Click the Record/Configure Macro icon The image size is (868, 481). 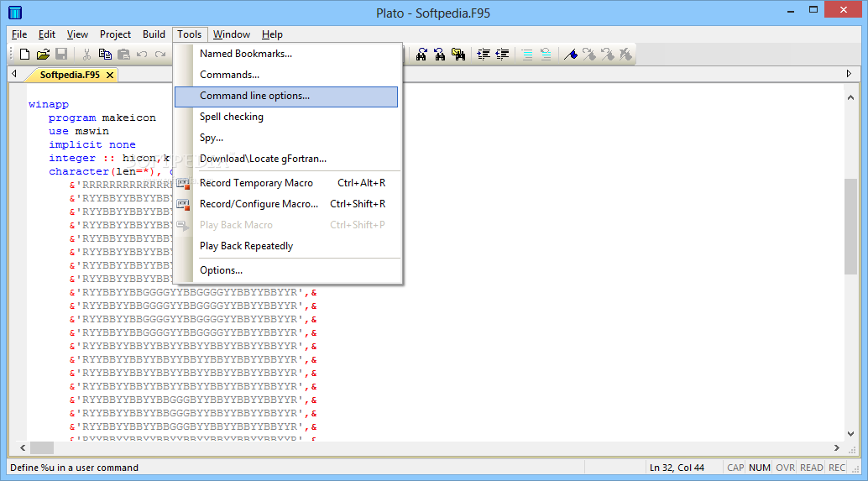point(183,204)
